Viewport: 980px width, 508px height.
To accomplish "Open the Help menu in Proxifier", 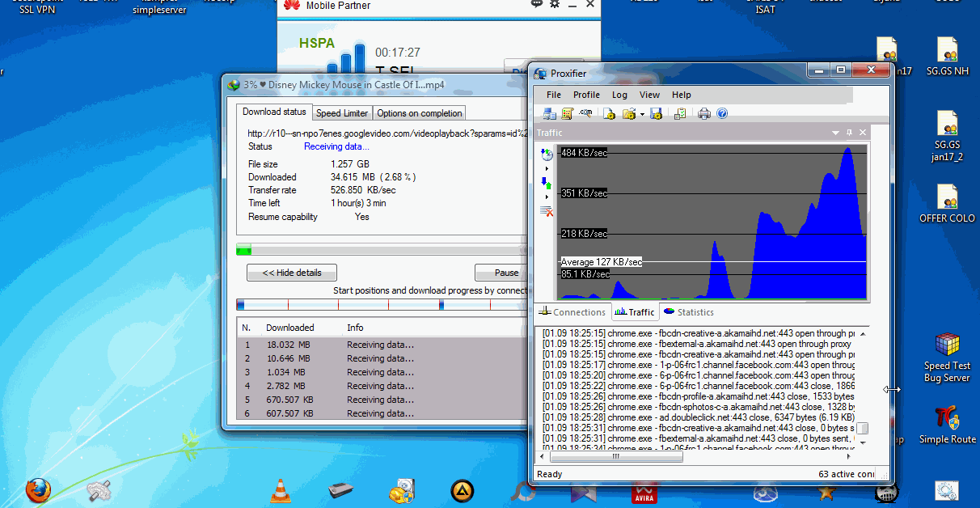I will click(682, 95).
